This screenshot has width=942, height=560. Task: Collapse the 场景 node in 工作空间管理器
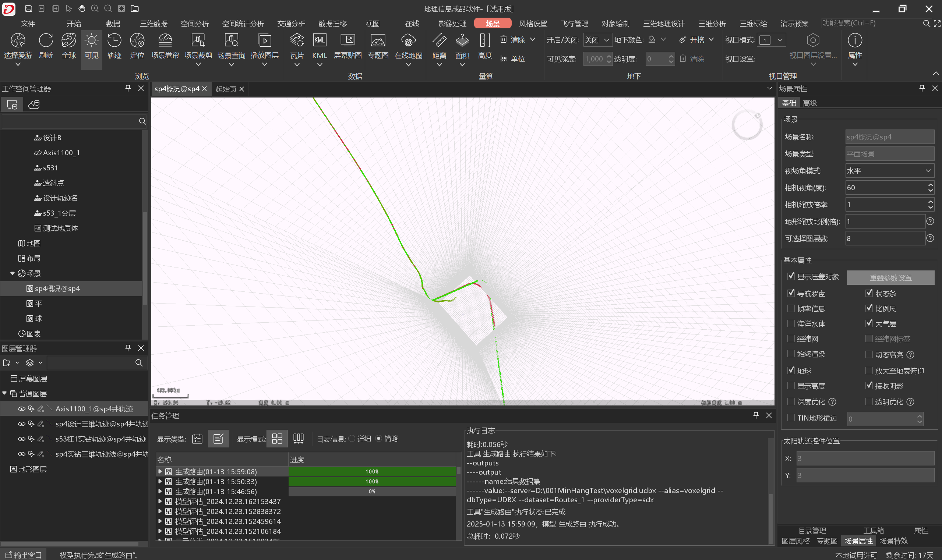tap(13, 273)
